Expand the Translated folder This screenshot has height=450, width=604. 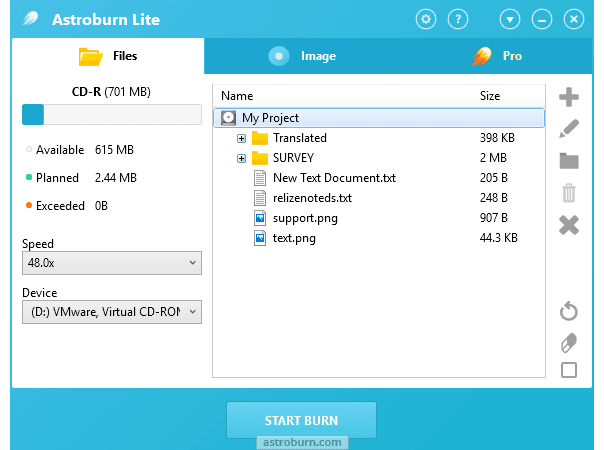[x=241, y=138]
